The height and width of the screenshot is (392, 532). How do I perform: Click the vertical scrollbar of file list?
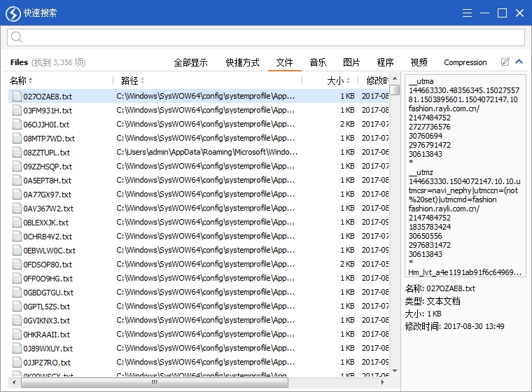[x=395, y=210]
